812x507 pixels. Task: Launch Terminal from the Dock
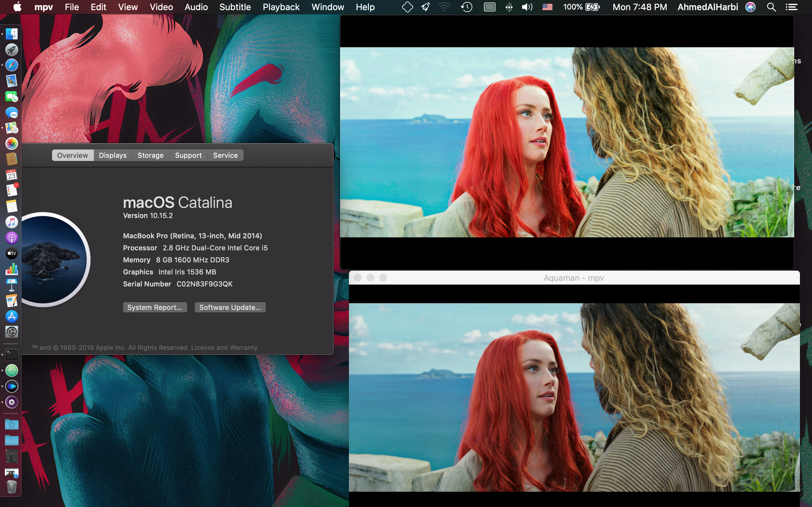pyautogui.click(x=12, y=354)
